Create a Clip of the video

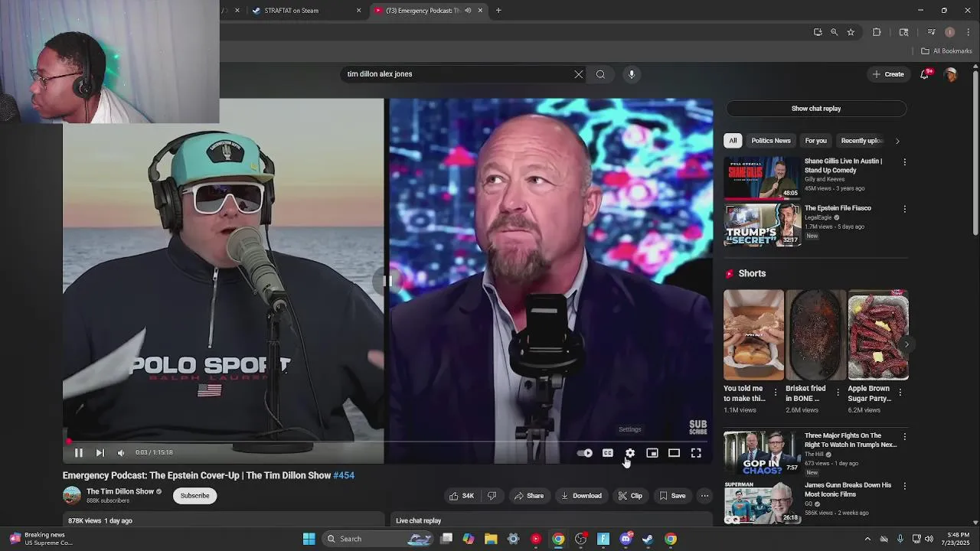click(631, 496)
